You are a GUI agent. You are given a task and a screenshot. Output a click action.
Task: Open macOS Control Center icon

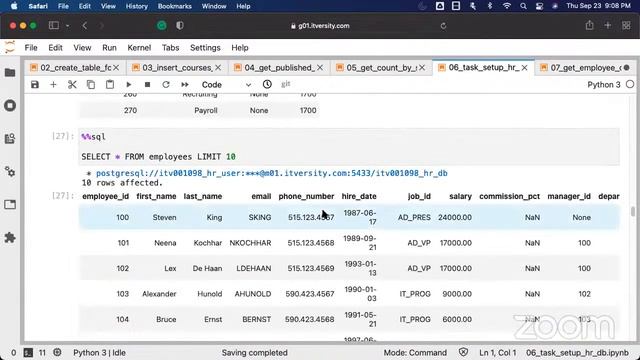pyautogui.click(x=539, y=6)
